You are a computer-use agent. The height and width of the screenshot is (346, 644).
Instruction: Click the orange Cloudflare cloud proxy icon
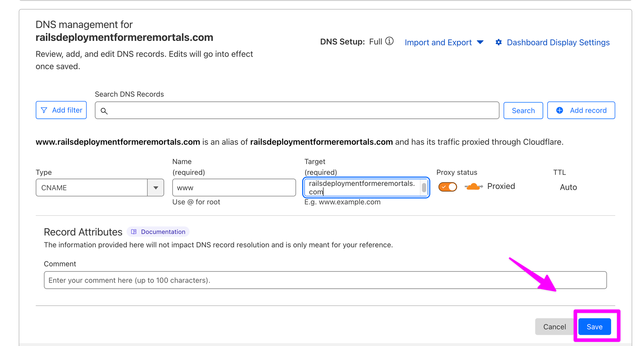[474, 186]
